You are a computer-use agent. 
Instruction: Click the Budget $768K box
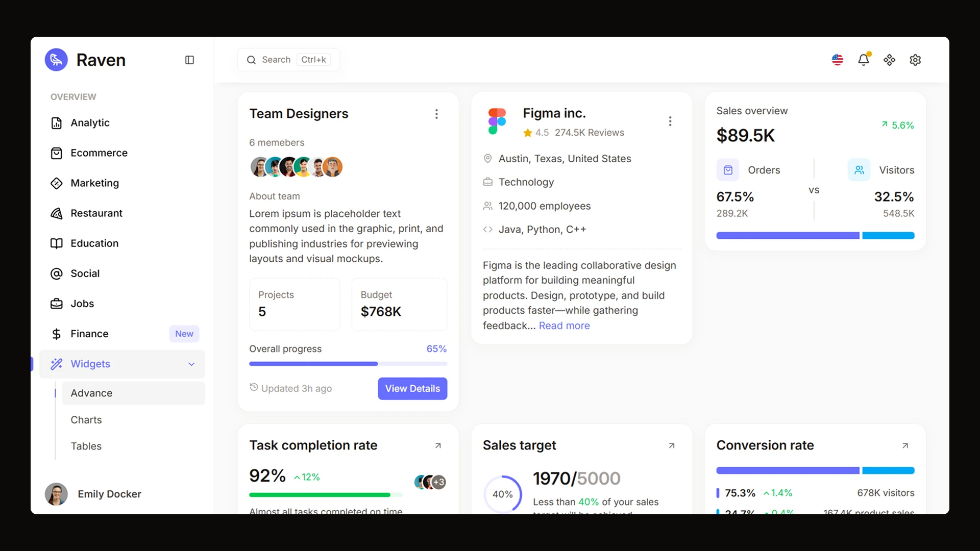pos(399,304)
